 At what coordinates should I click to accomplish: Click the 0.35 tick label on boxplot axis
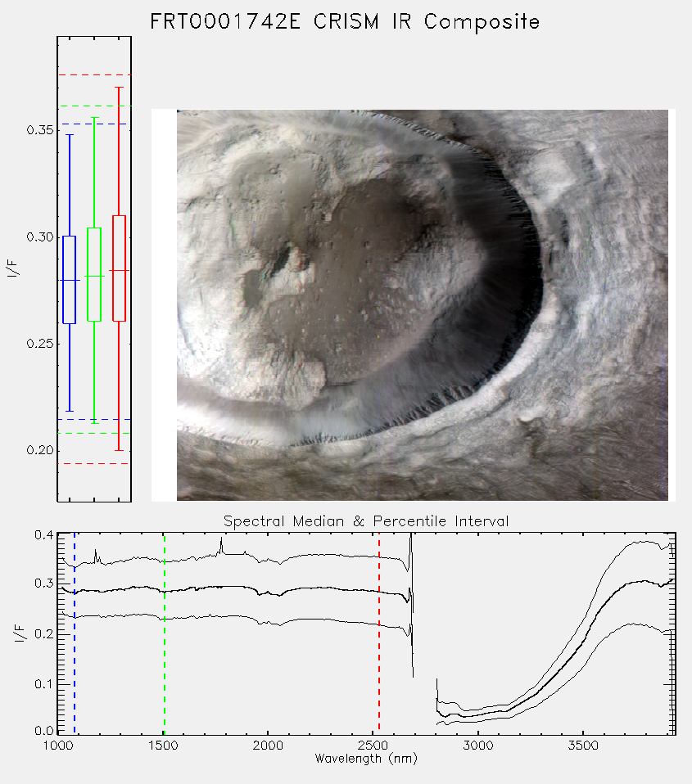click(x=39, y=130)
